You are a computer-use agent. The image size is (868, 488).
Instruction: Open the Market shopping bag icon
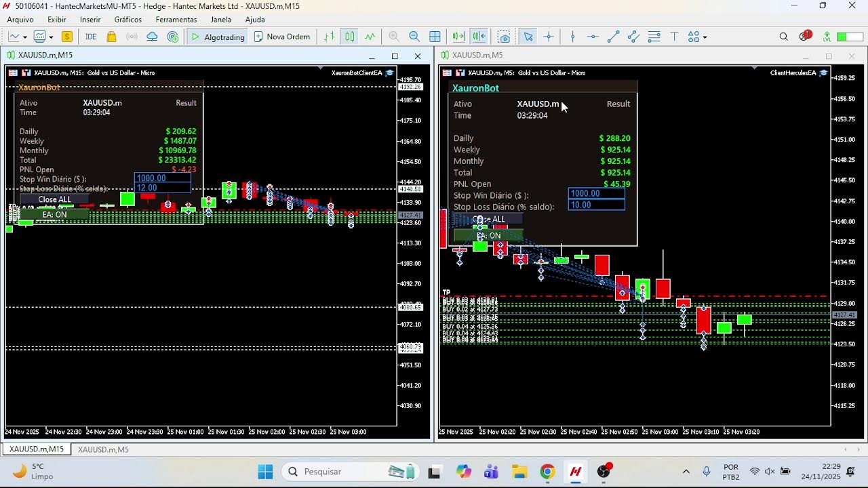pos(112,37)
